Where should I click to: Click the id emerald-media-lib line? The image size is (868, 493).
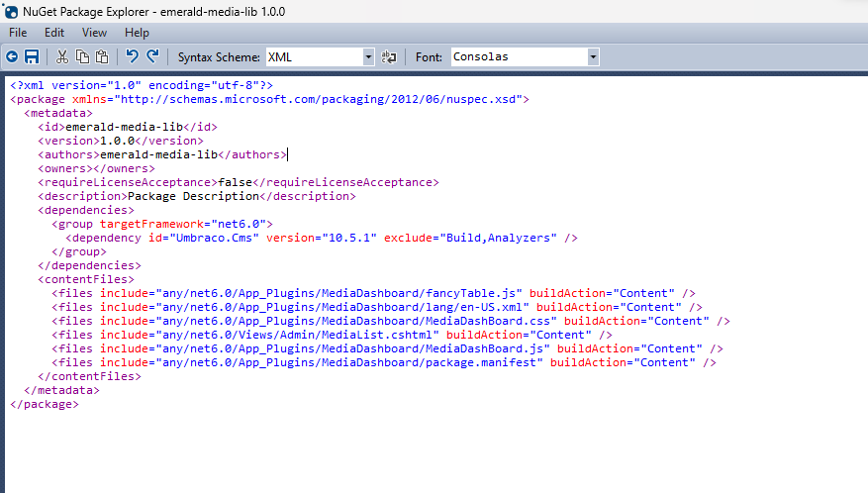(x=128, y=127)
